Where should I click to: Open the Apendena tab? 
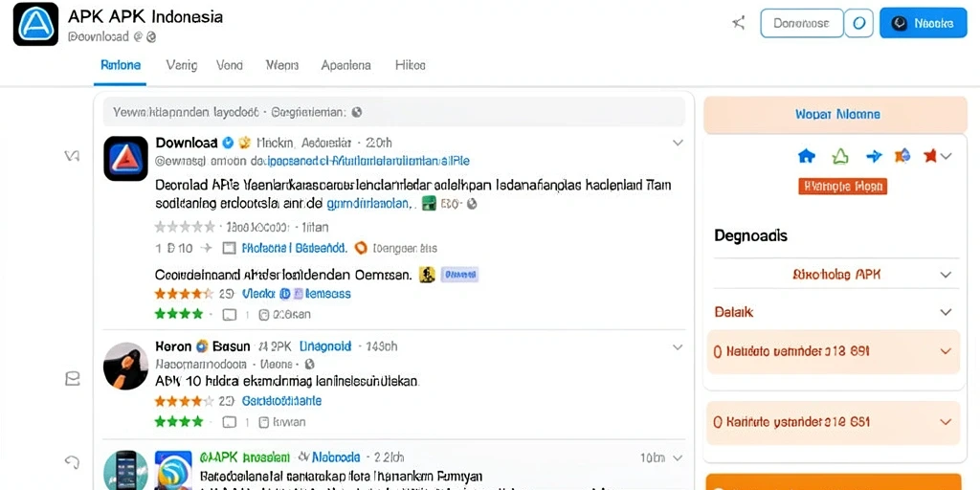345,65
